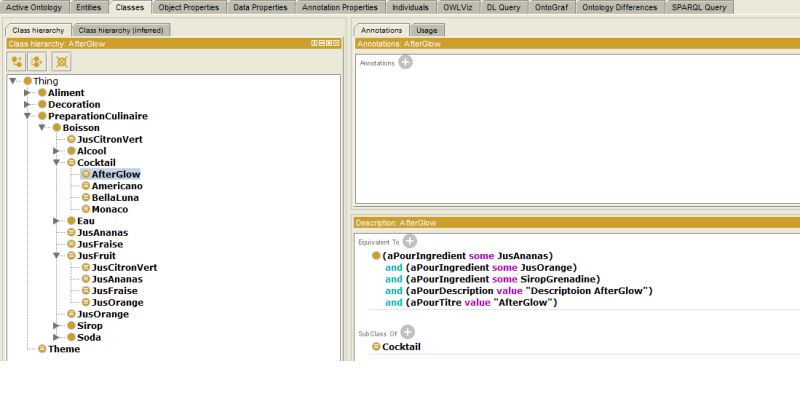The image size is (800, 420).
Task: Collapse the JusFruit node
Action: (57, 256)
